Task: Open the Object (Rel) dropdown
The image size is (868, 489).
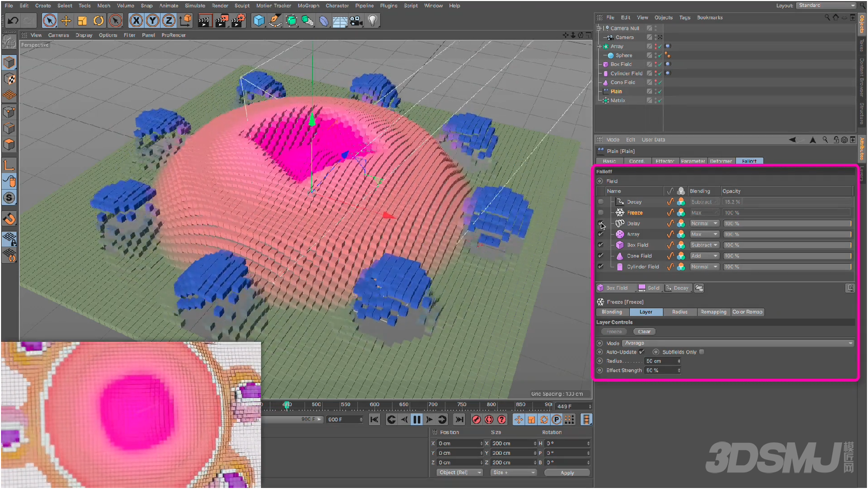Action: [459, 472]
